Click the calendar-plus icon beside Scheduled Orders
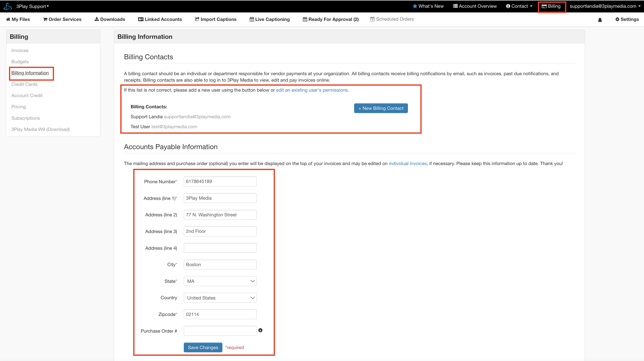 click(x=372, y=19)
